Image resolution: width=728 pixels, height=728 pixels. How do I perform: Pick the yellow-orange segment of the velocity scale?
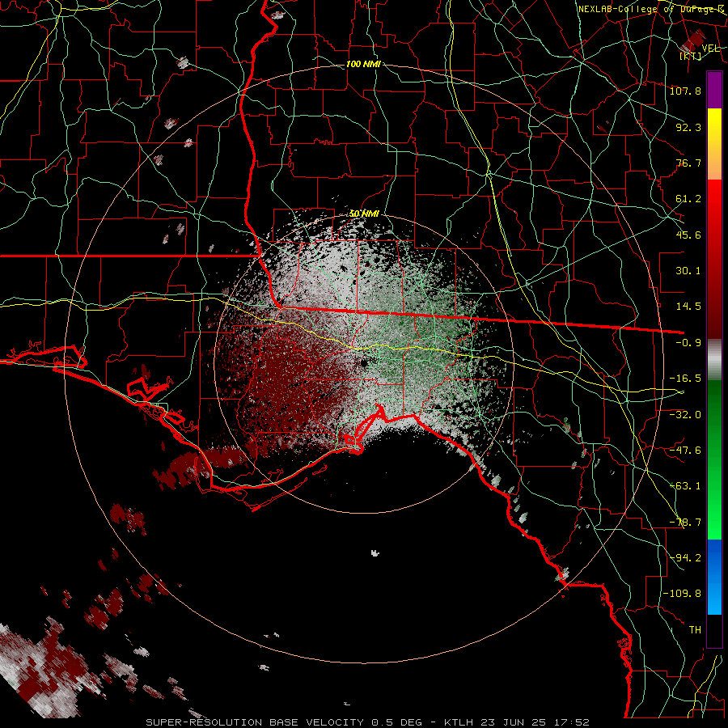pos(714,144)
